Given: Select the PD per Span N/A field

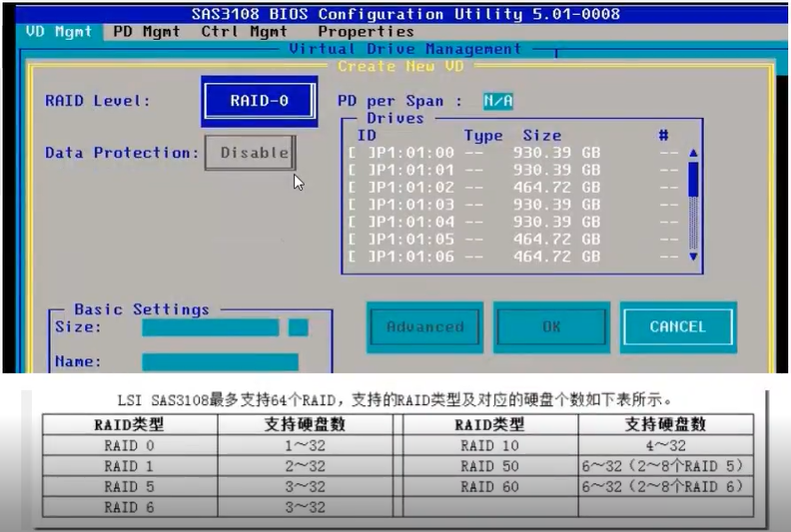Looking at the screenshot, I should click(498, 101).
